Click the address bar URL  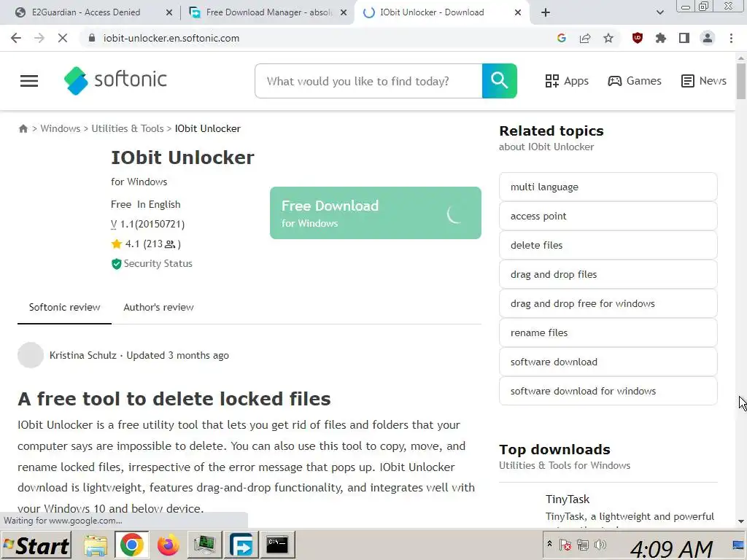coord(171,38)
